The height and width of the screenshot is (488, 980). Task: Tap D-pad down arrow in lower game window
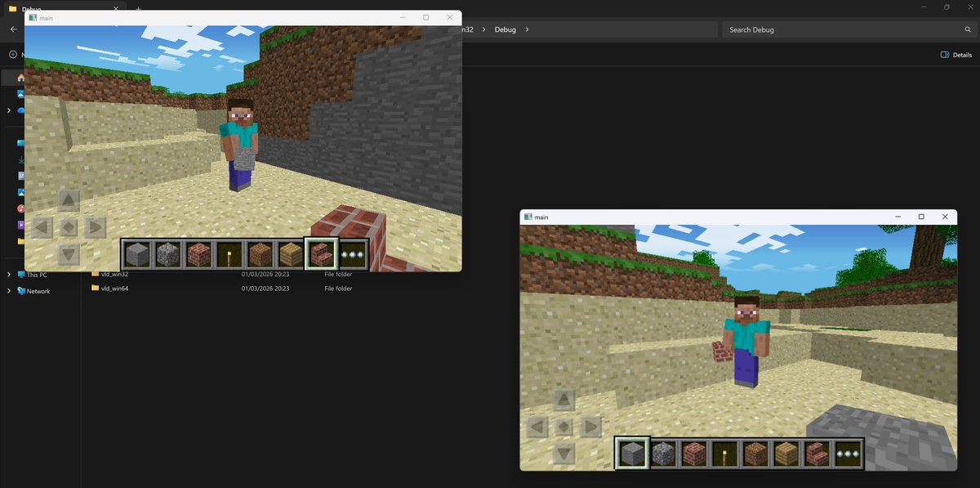tap(564, 454)
